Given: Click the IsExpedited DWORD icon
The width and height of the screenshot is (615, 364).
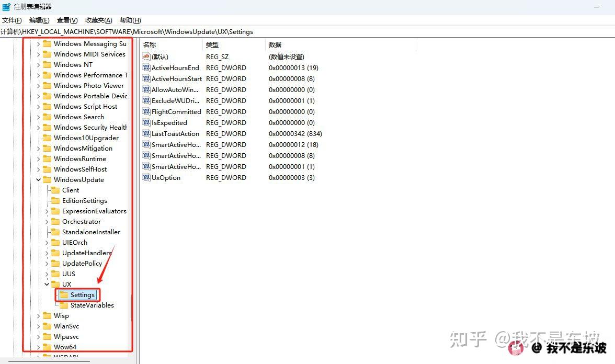Looking at the screenshot, I should (x=146, y=122).
